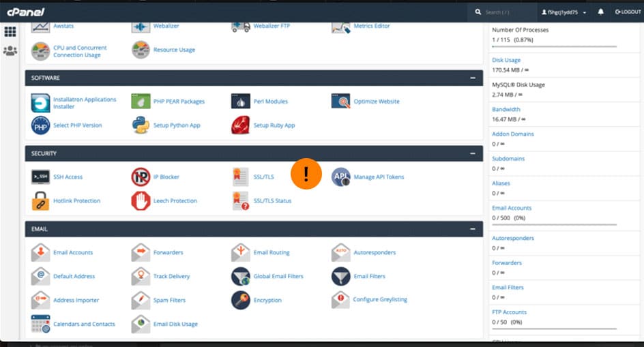
Task: Open the Email Routing icon
Action: [241, 252]
